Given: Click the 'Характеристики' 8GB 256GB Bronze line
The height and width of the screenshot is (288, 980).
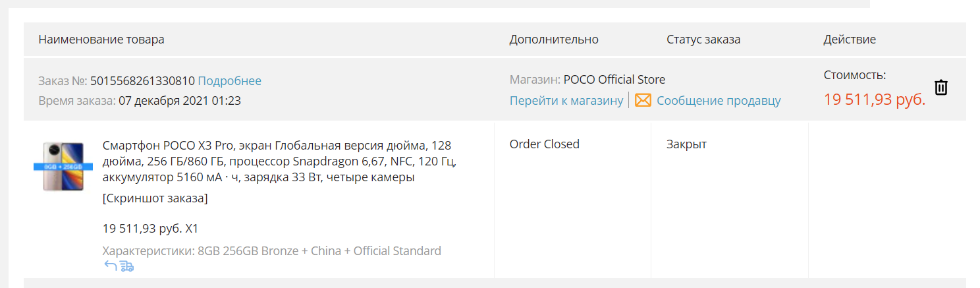Looking at the screenshot, I should pyautogui.click(x=272, y=250).
